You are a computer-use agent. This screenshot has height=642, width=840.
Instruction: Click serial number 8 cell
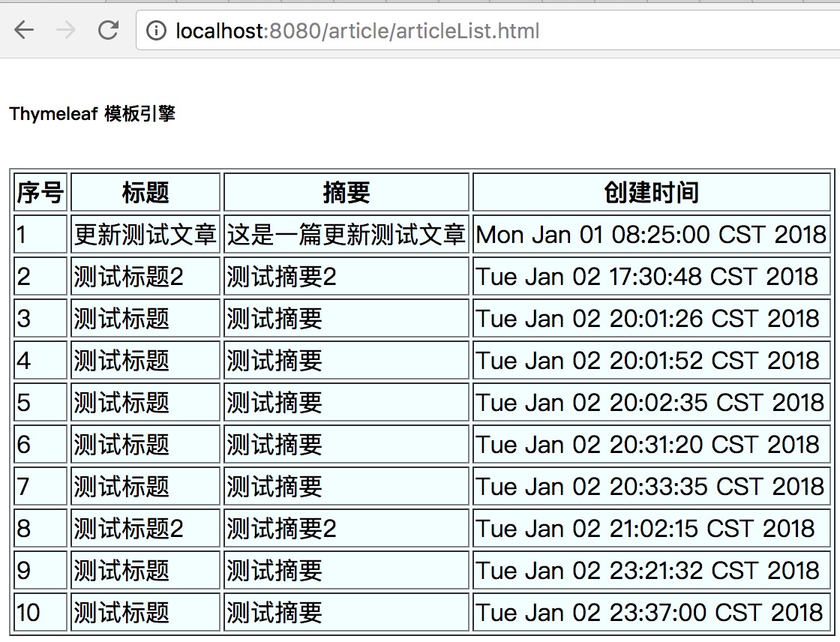40,529
